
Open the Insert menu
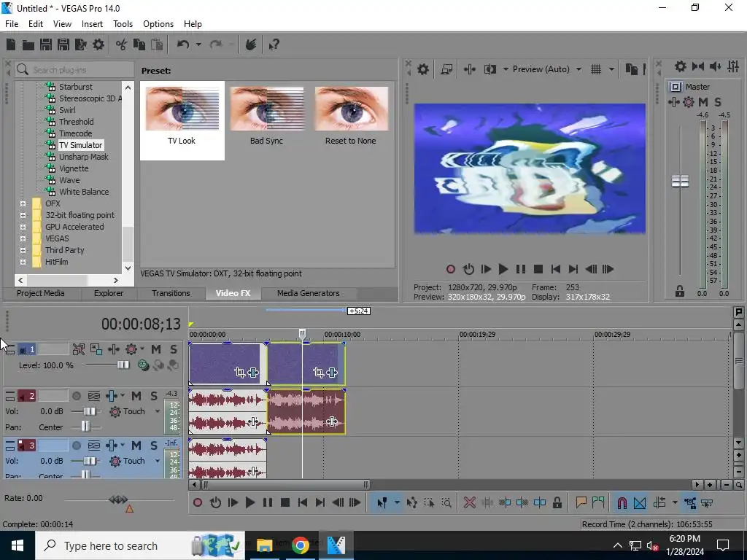[x=92, y=24]
